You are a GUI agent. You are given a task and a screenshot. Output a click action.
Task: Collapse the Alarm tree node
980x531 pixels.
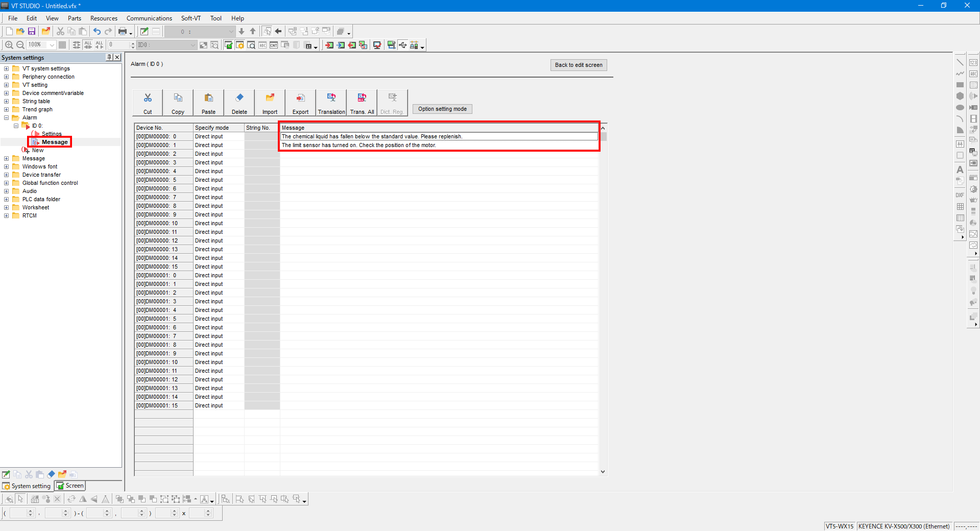[x=6, y=117]
